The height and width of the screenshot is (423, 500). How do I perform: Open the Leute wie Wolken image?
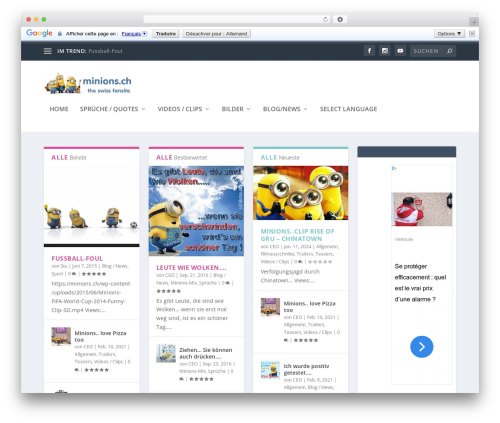[x=196, y=211]
